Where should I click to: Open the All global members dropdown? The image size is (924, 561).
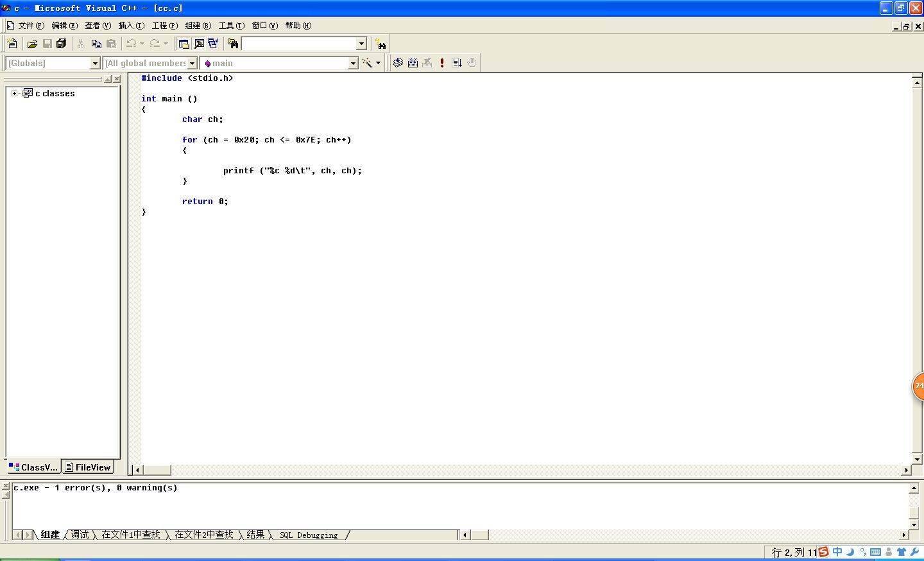pos(192,63)
